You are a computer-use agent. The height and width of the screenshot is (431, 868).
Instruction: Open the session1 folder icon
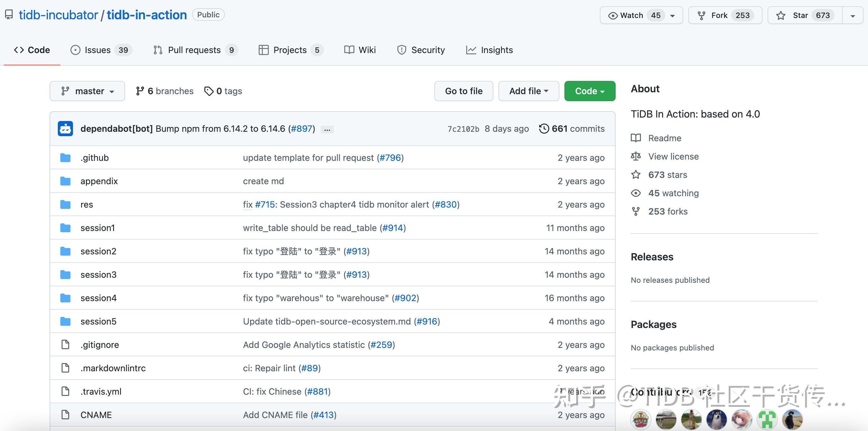[65, 228]
